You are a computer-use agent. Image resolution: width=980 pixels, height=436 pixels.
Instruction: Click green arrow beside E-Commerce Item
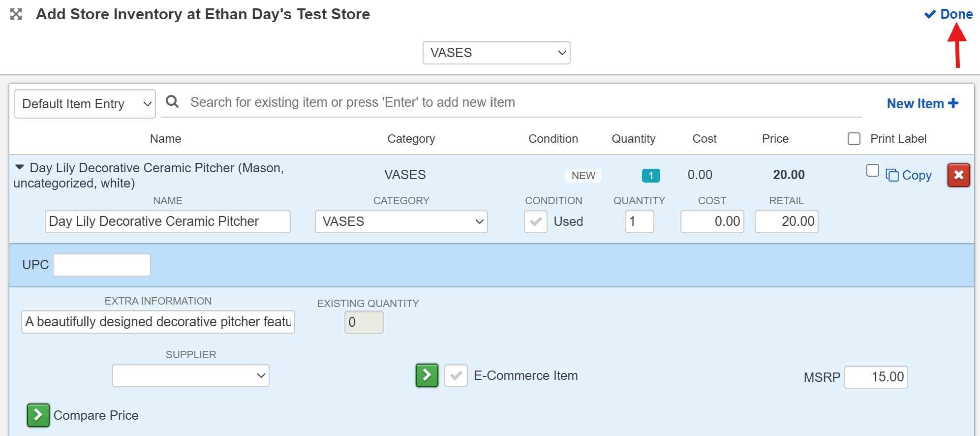click(427, 375)
